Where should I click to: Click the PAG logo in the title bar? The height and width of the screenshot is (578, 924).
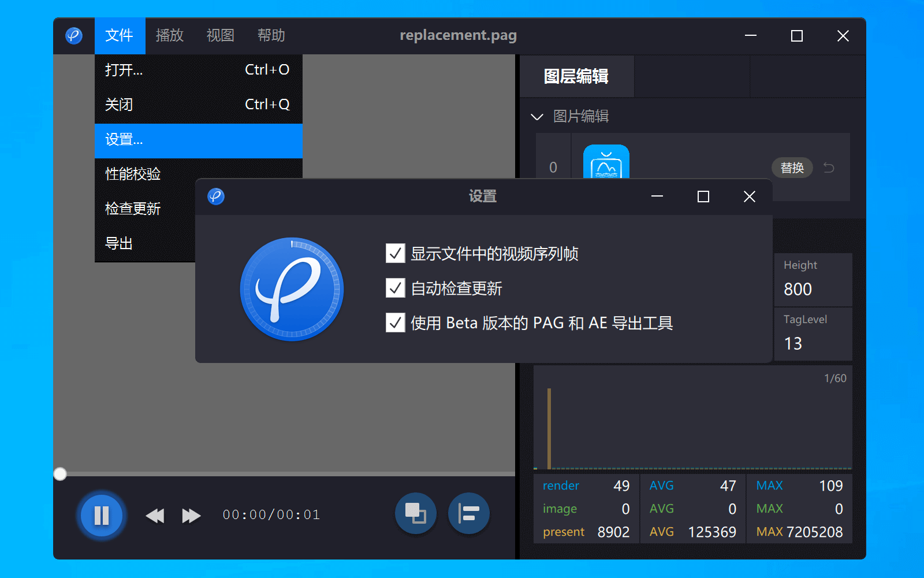[x=74, y=35]
